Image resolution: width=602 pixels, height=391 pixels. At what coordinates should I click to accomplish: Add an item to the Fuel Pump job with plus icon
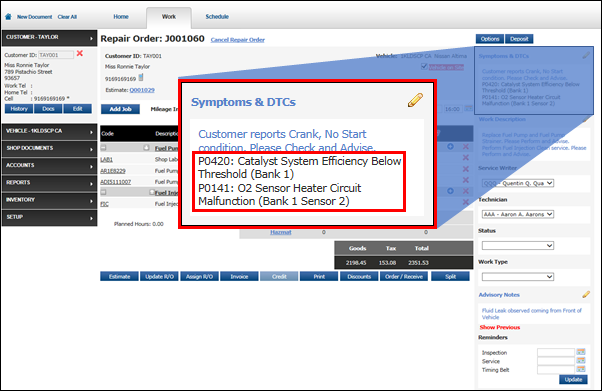(450, 146)
